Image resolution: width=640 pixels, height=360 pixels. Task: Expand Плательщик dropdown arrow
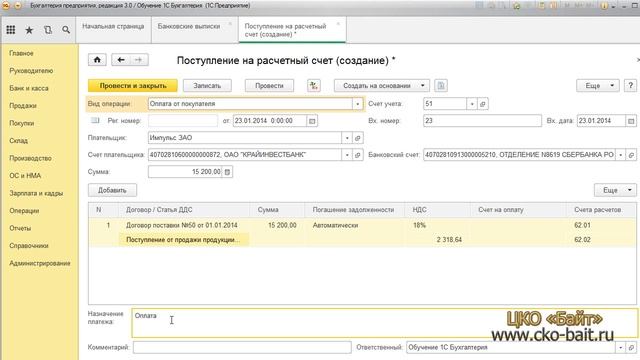347,138
